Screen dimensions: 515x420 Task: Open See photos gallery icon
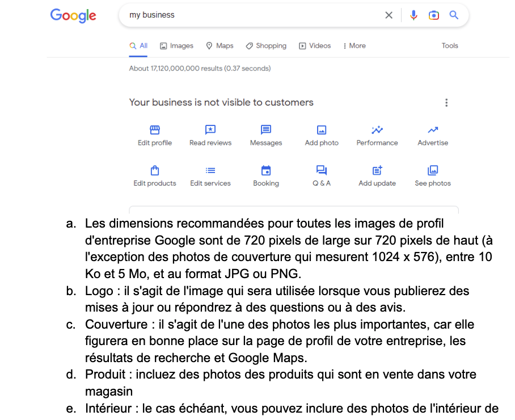tap(433, 170)
